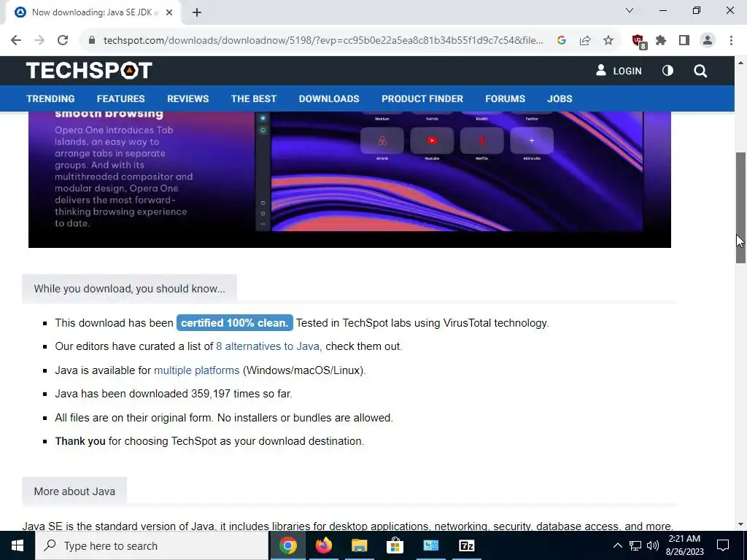Open the 7-Zip taskbar icon

pyautogui.click(x=466, y=545)
